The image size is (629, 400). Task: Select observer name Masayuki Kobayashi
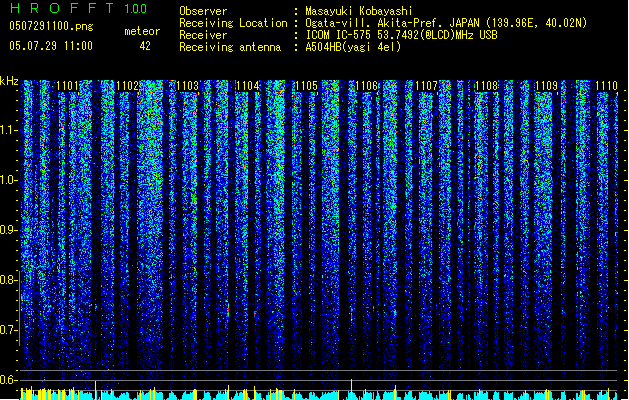(x=359, y=11)
